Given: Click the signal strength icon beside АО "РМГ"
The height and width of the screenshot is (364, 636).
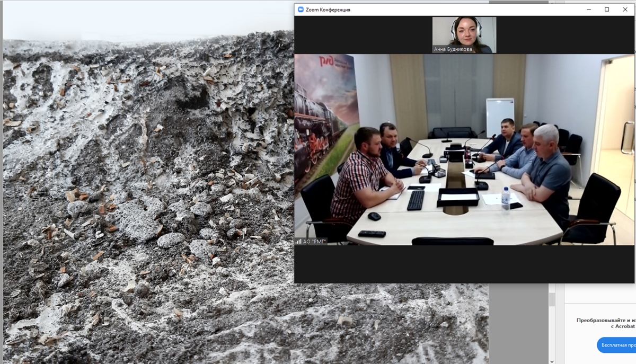Looking at the screenshot, I should 298,241.
